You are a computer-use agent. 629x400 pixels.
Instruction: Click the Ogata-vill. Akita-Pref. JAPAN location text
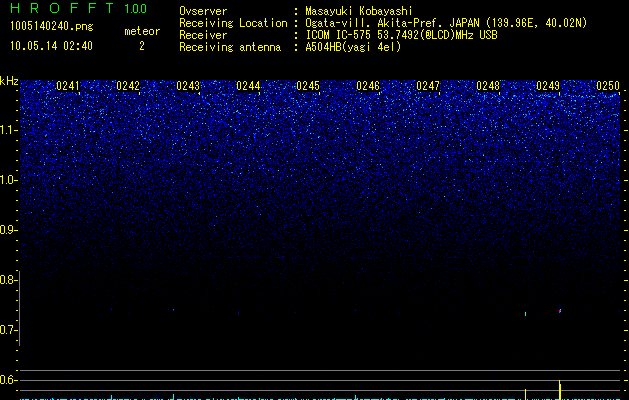coord(446,23)
